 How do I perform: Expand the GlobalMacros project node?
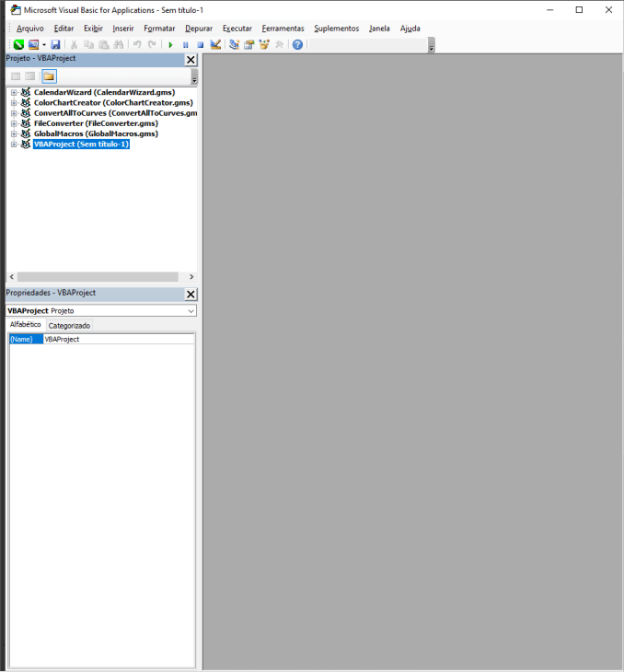pyautogui.click(x=14, y=133)
